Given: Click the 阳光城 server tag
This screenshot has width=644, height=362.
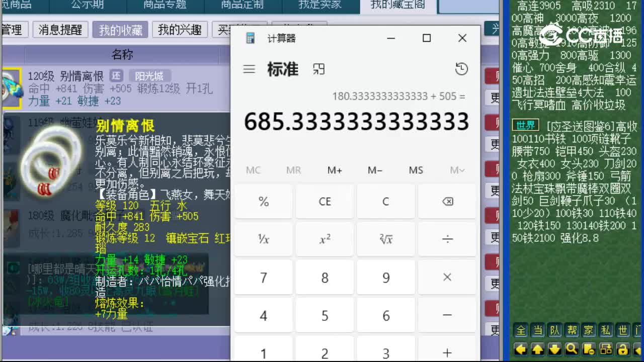Looking at the screenshot, I should pos(149,76).
